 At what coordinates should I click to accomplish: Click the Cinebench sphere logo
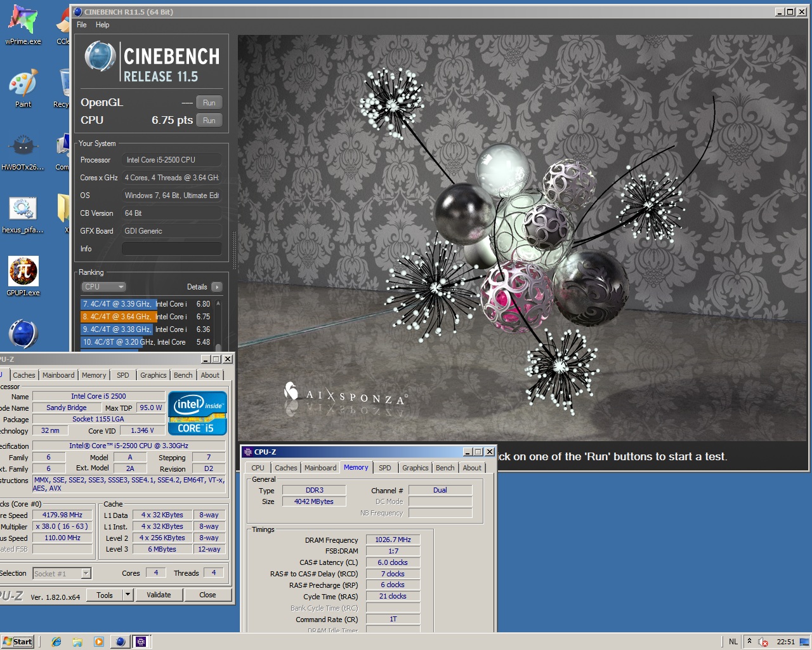[100, 56]
